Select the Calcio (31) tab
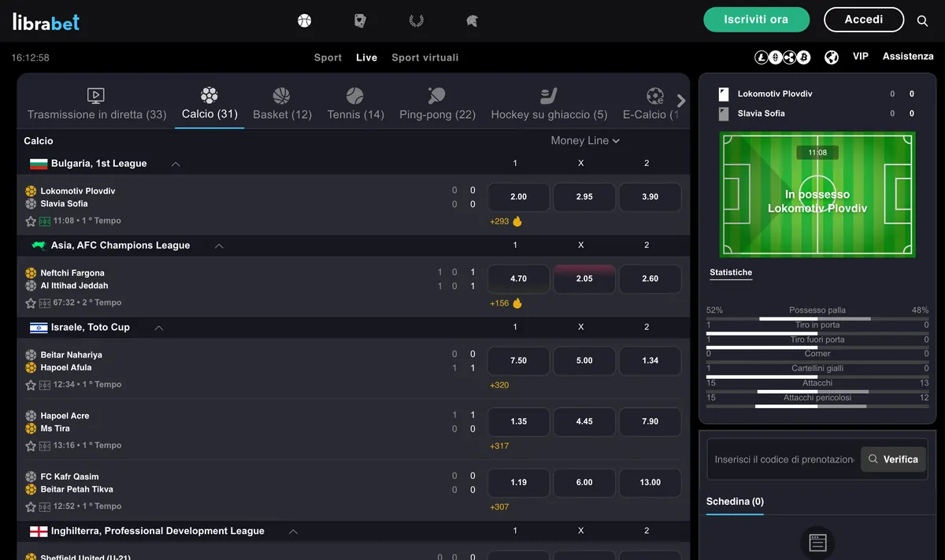The width and height of the screenshot is (945, 560). (x=209, y=105)
